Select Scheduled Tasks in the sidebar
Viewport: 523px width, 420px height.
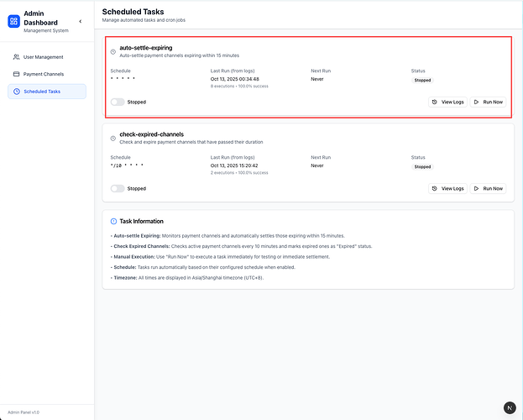pos(42,91)
